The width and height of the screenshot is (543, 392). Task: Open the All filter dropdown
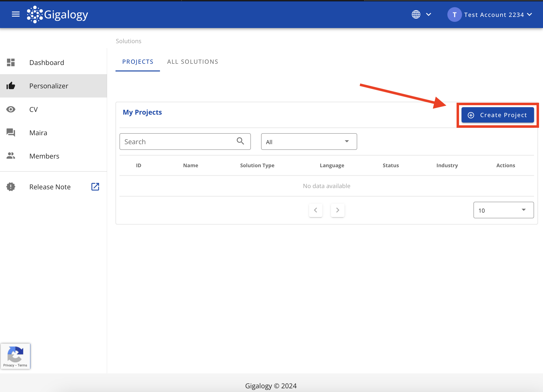pyautogui.click(x=309, y=142)
